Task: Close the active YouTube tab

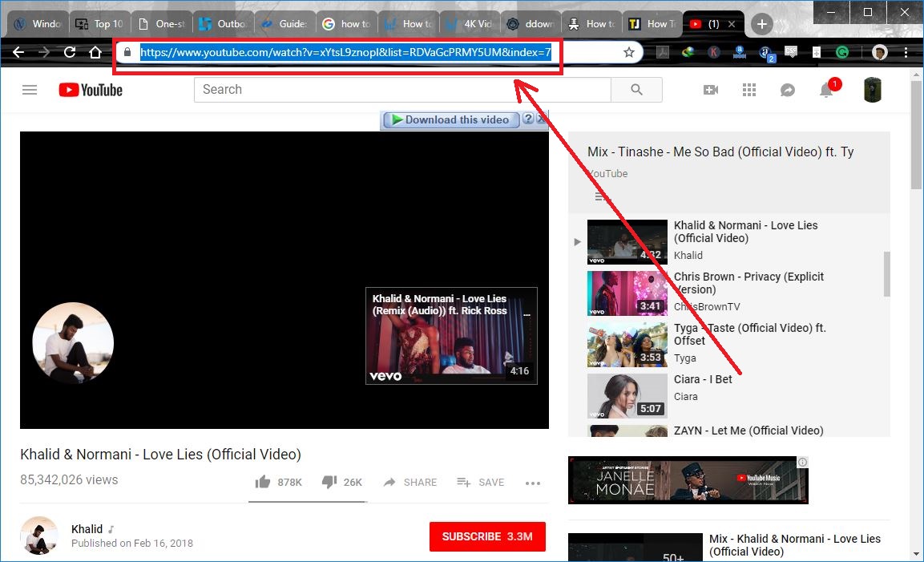Action: click(x=732, y=24)
